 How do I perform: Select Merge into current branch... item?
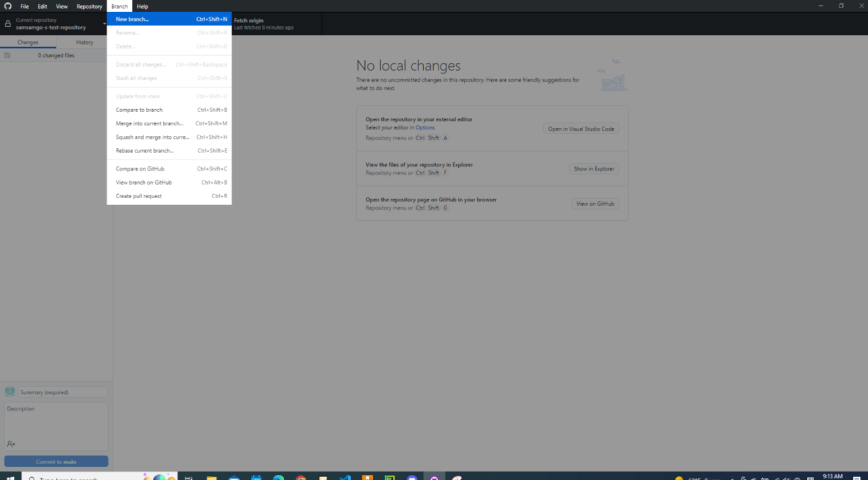(x=169, y=123)
